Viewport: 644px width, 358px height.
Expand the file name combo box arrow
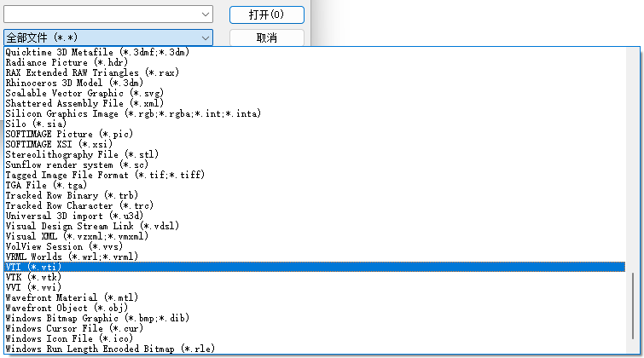206,14
